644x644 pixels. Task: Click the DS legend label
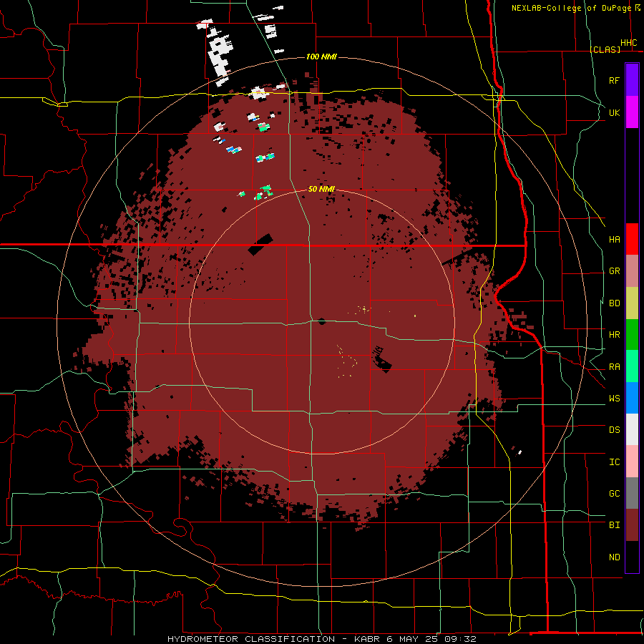pos(614,430)
